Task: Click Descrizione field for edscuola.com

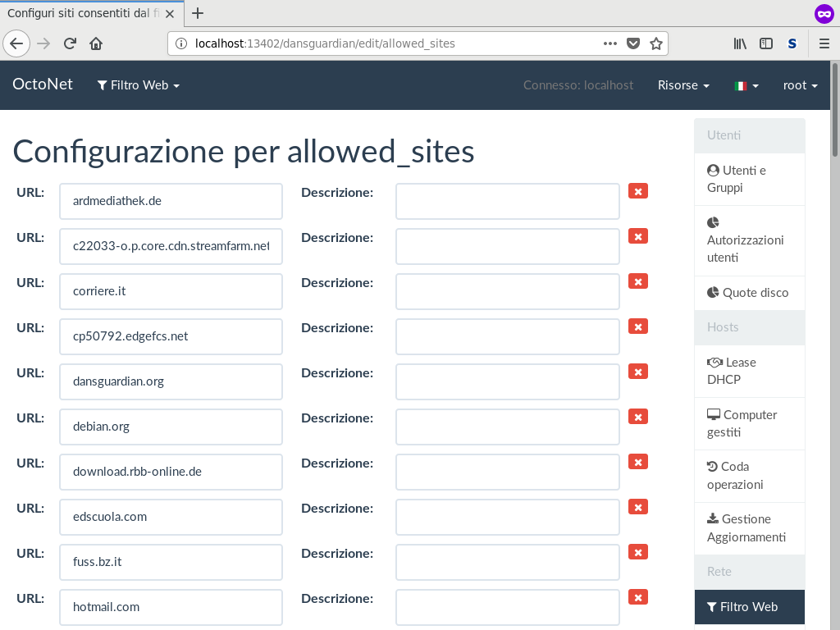Action: 507,517
